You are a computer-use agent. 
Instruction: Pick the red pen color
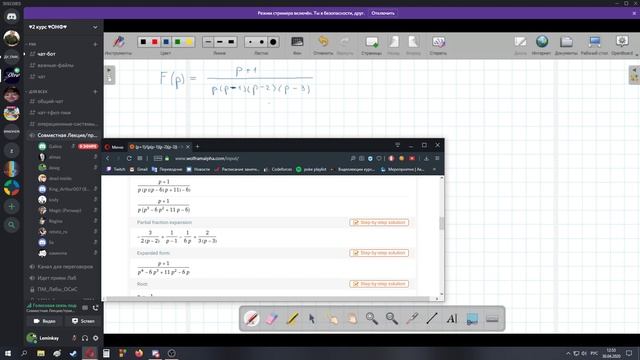155,42
